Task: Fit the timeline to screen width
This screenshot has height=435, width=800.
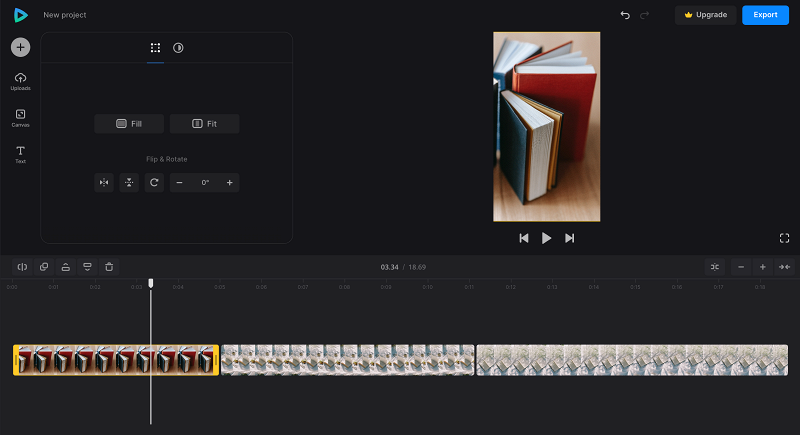Action: (x=784, y=267)
